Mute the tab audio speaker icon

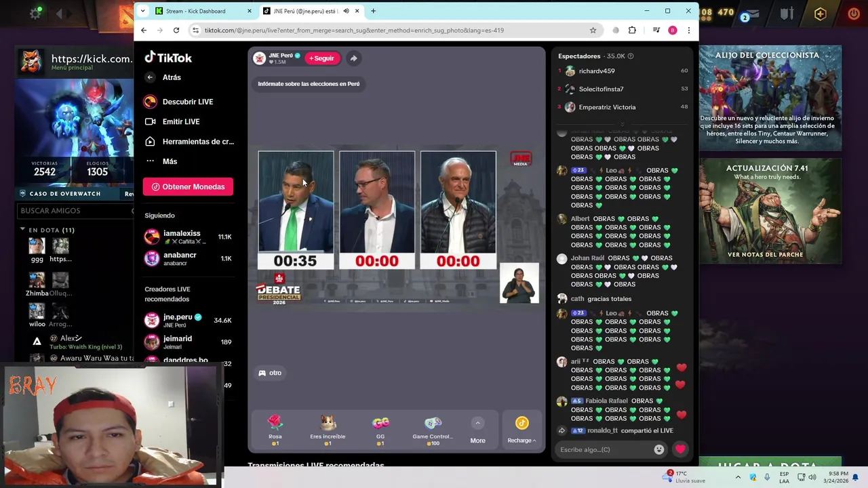346,11
